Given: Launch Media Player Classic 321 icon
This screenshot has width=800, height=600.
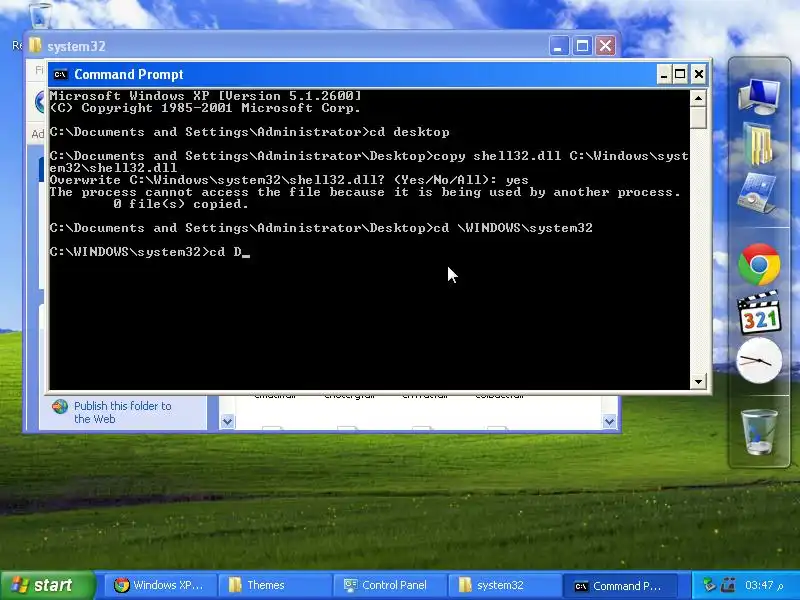Looking at the screenshot, I should click(759, 312).
